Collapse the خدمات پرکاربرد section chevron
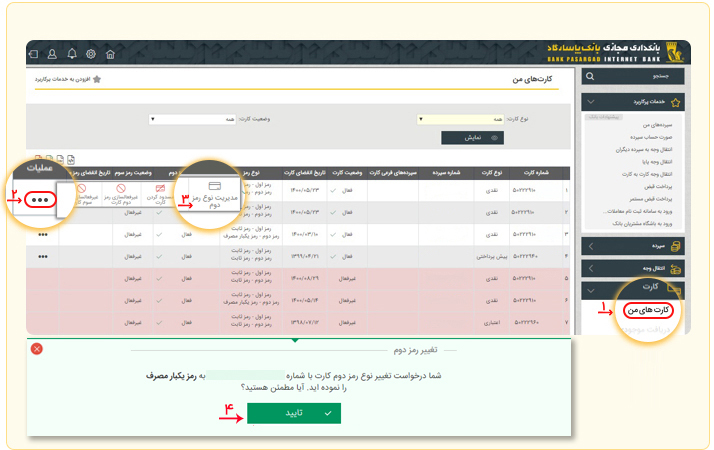Viewport: 714px width, 450px height. [591, 102]
